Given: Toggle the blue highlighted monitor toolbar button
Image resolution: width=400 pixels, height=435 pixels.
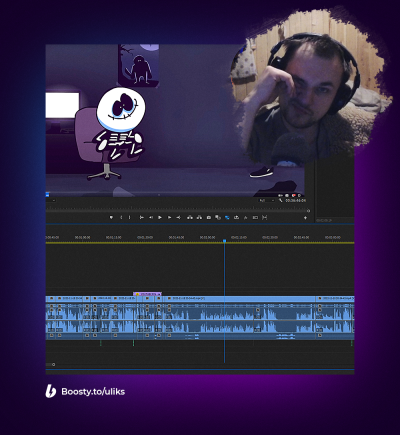Looking at the screenshot, I should coord(227,217).
